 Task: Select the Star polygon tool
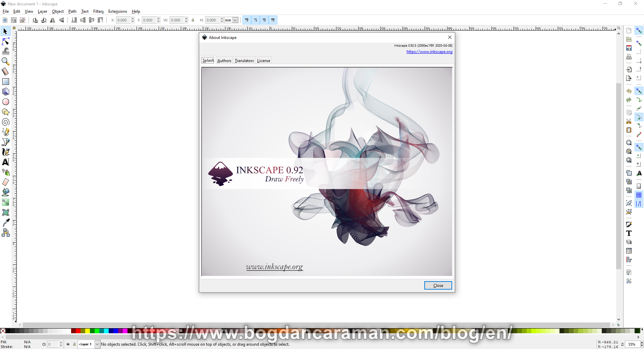click(x=5, y=112)
